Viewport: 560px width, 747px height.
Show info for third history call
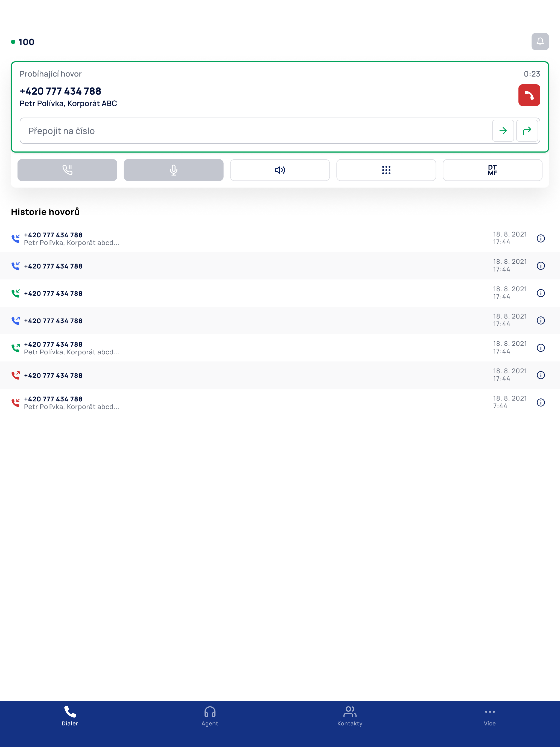[540, 293]
